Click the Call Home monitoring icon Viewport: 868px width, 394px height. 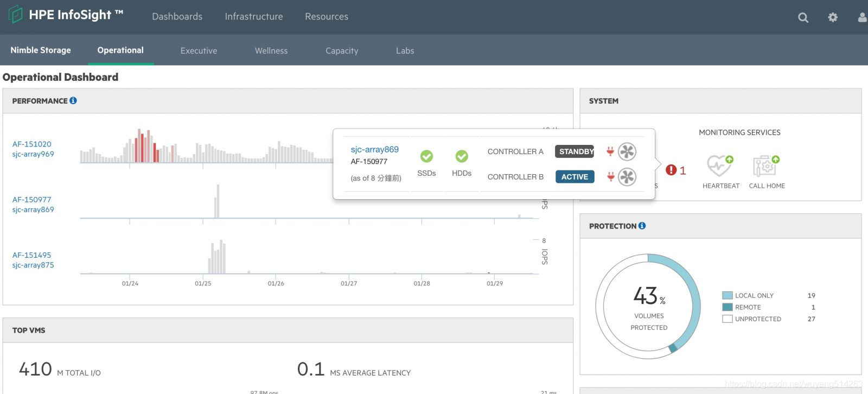(766, 166)
